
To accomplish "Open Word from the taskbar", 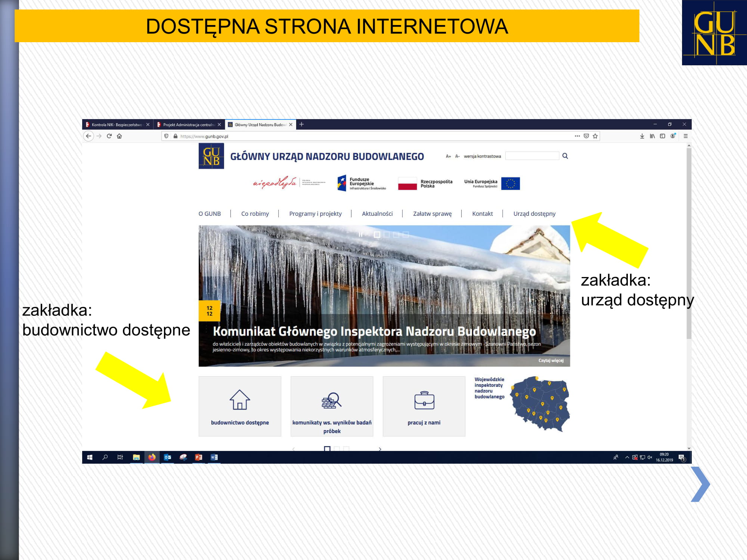I will (x=214, y=457).
